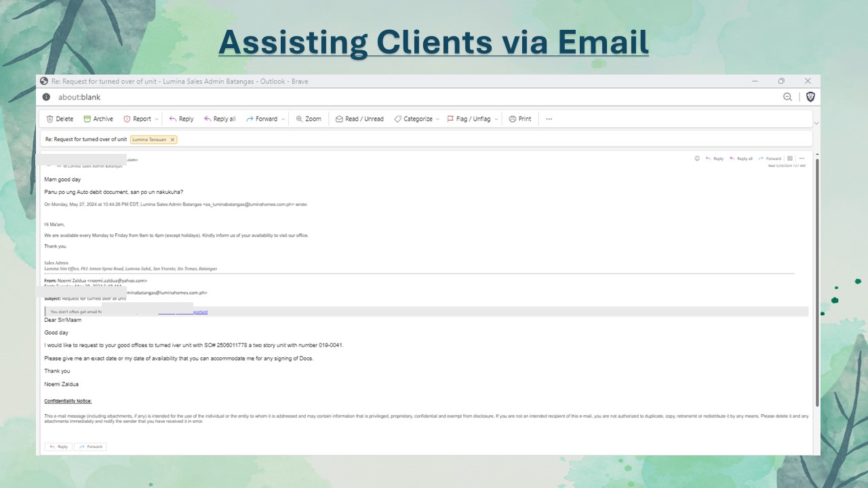Click the "On Monday, May 27, 2024" quoted header
The height and width of the screenshot is (488, 868).
176,204
